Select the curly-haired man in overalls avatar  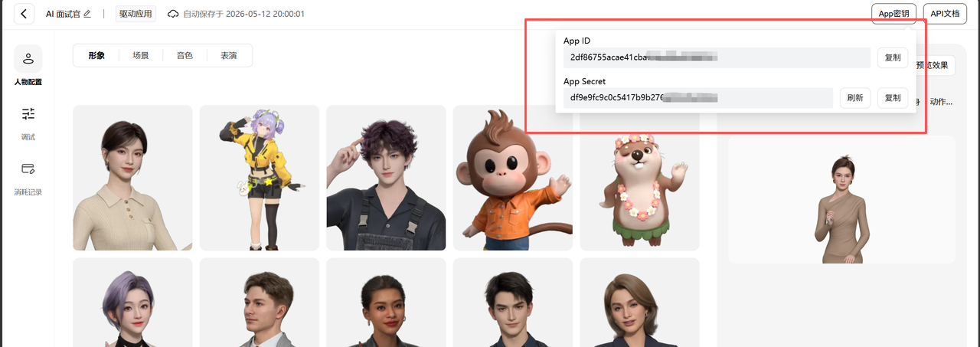pyautogui.click(x=386, y=178)
